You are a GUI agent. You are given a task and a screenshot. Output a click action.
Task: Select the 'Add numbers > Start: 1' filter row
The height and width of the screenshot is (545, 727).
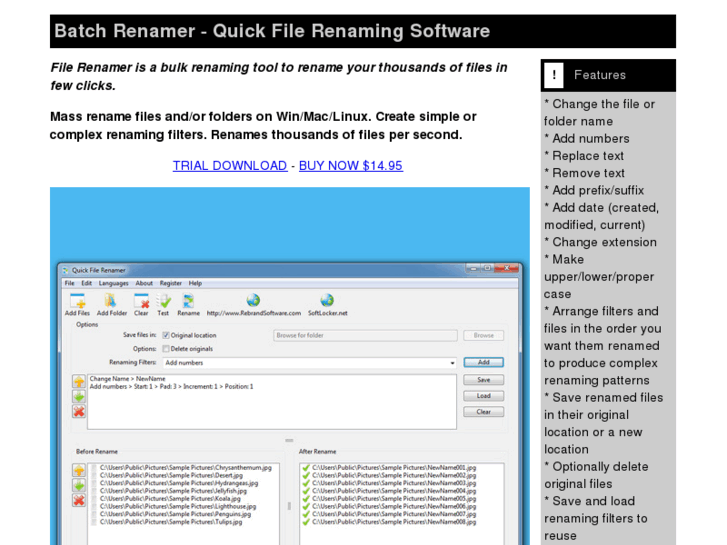click(172, 387)
